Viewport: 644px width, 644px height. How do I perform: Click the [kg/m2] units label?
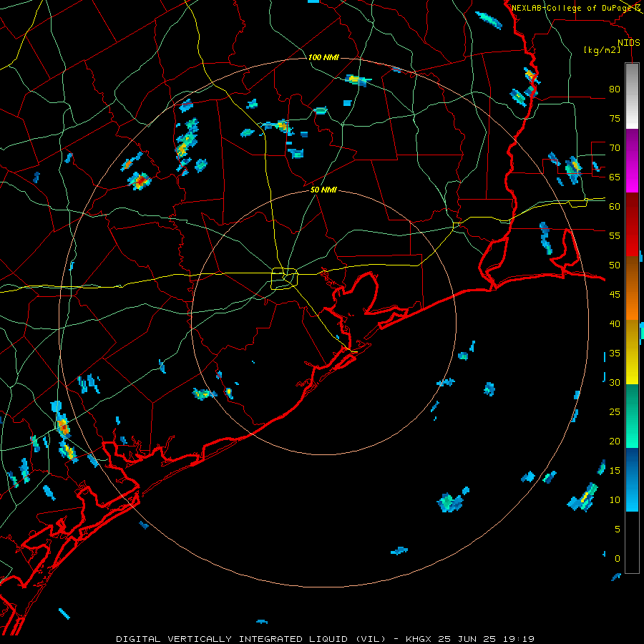pyautogui.click(x=602, y=51)
